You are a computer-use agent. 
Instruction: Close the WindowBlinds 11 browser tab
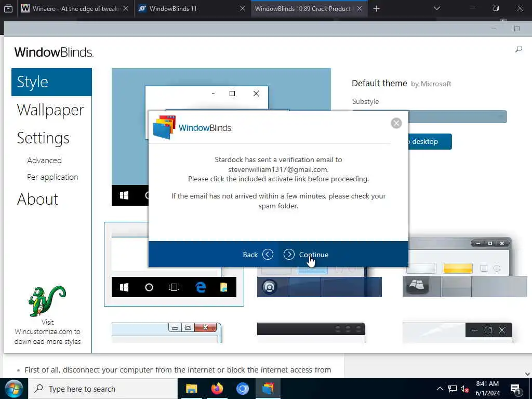(x=243, y=8)
